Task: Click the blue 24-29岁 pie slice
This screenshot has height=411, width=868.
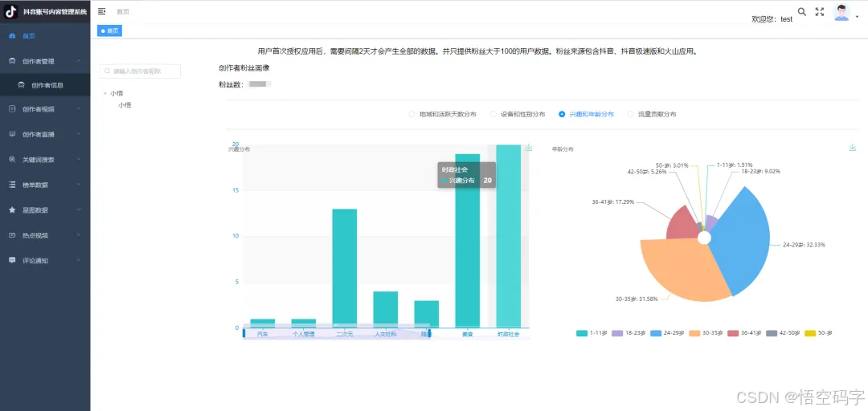Action: tap(739, 241)
